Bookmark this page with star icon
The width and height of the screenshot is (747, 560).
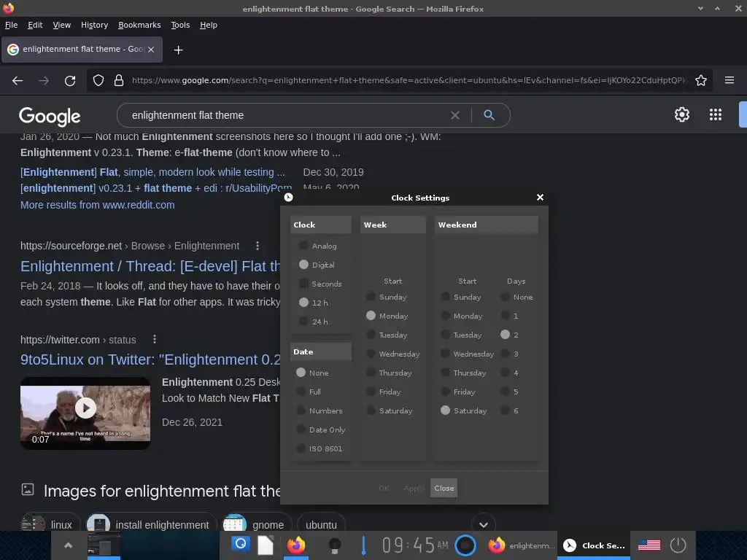pyautogui.click(x=701, y=80)
